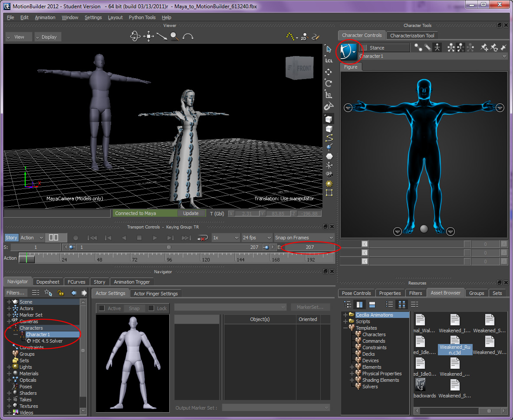The width and height of the screenshot is (513, 420).
Task: Click the character head icon near Stance field
Action: click(x=349, y=51)
